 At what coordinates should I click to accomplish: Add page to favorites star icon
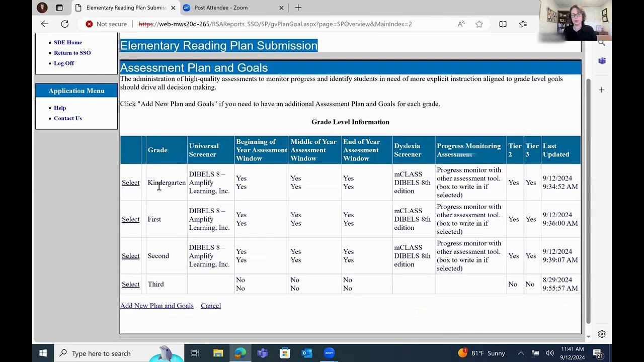pyautogui.click(x=479, y=24)
